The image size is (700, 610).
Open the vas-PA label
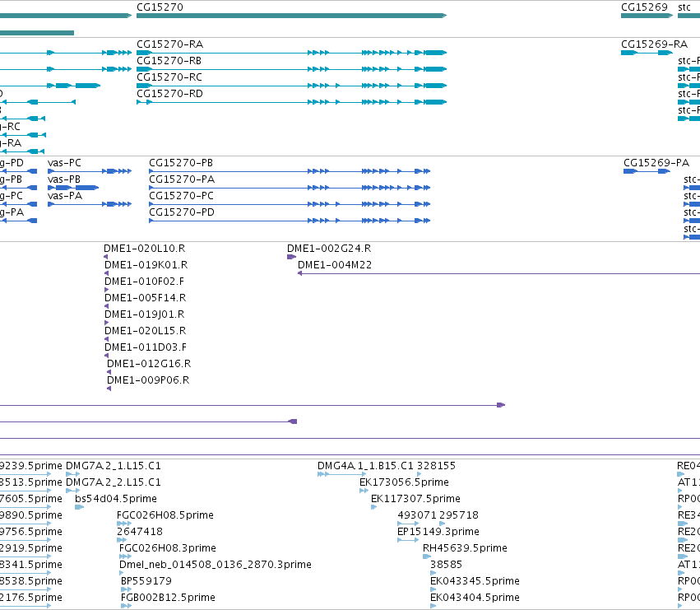pyautogui.click(x=65, y=196)
